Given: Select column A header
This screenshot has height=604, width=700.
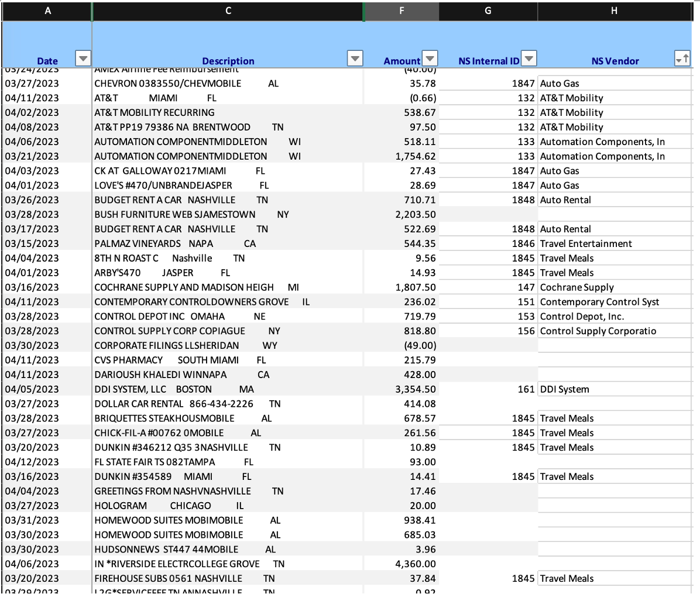Looking at the screenshot, I should (x=47, y=11).
